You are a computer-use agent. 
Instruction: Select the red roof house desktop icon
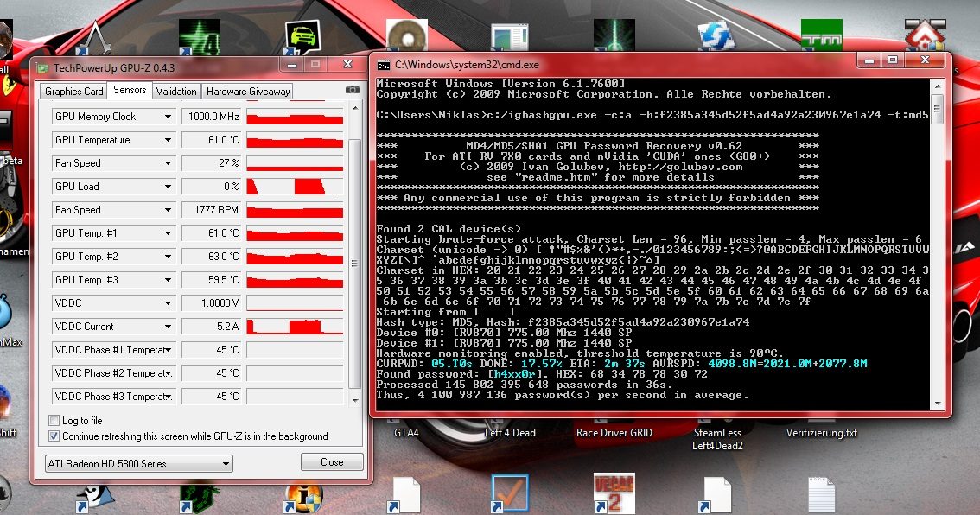click(x=925, y=35)
